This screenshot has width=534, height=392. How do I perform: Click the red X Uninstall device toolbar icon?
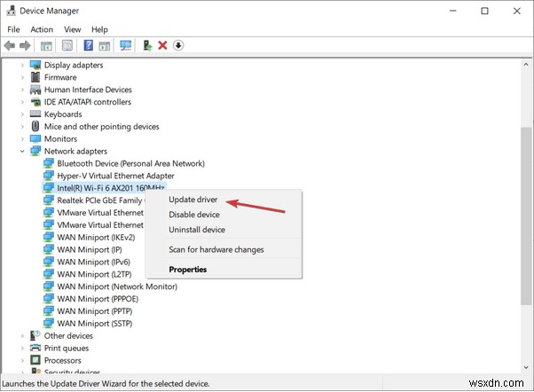click(163, 45)
